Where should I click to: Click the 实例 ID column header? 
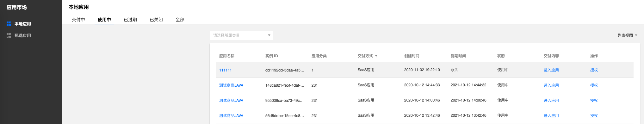272,56
